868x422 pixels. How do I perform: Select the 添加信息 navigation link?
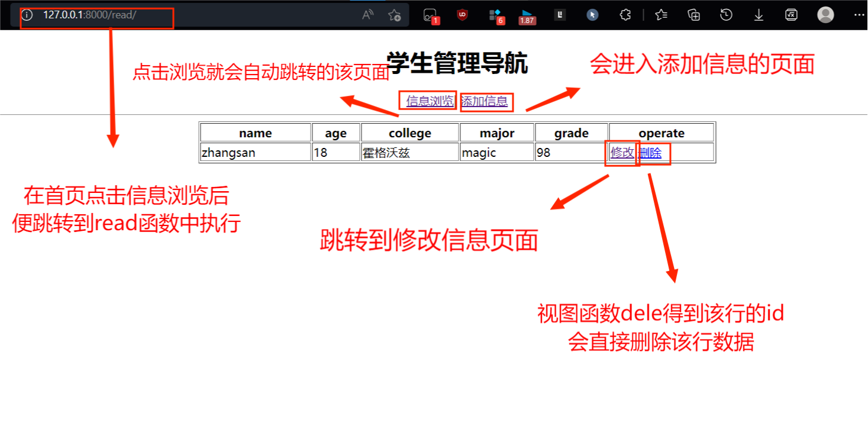pyautogui.click(x=485, y=101)
